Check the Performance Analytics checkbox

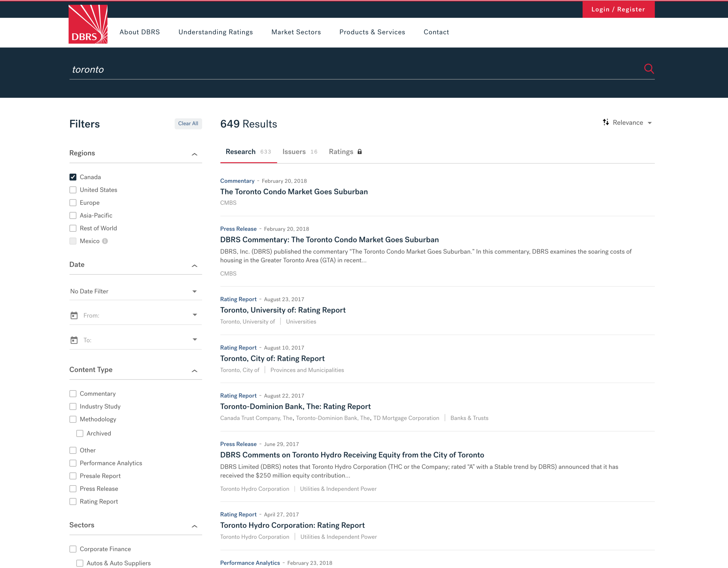coord(73,463)
